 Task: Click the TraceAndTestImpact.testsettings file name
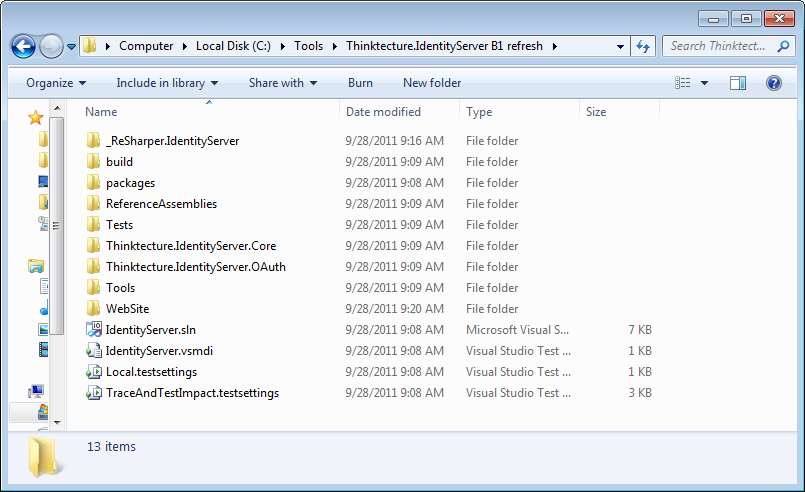[193, 393]
